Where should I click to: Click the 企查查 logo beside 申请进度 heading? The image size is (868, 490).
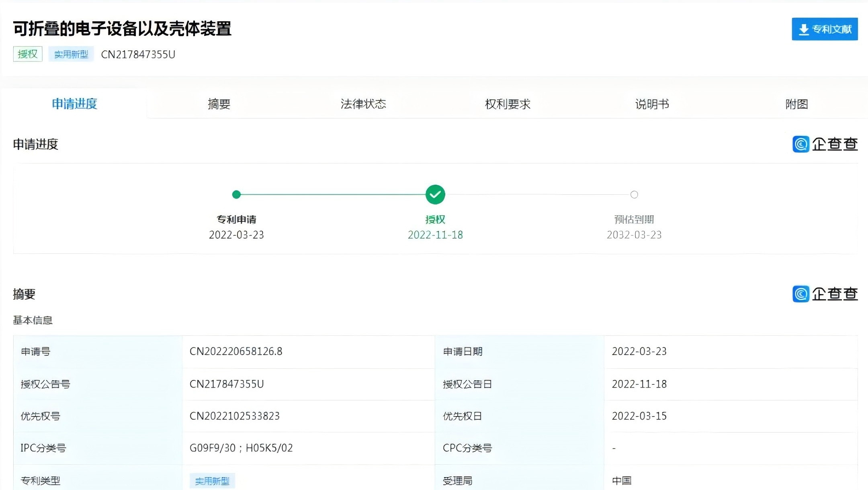(x=825, y=144)
